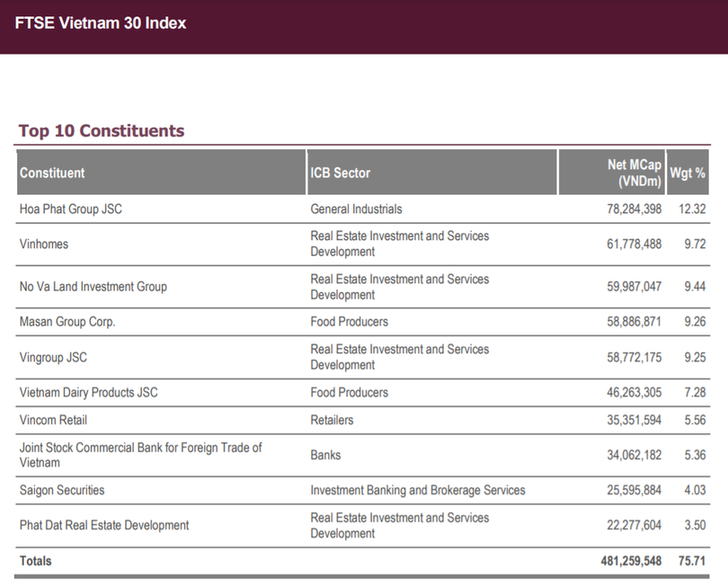
Task: Select the Top 10 Constituents heading
Action: (102, 131)
